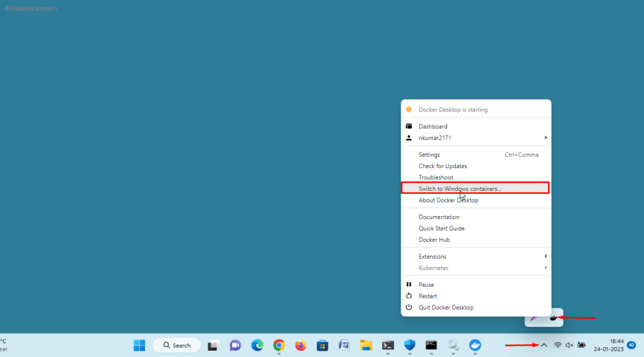Open the gear services taskbar icon

(x=453, y=345)
